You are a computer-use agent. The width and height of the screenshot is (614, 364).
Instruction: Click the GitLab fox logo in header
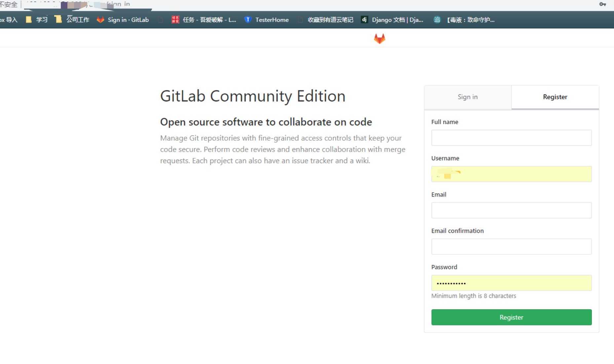point(379,39)
